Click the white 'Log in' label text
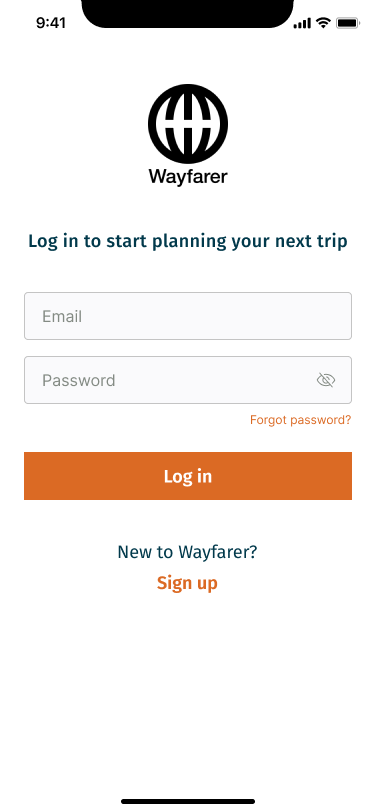375x812 pixels. click(x=188, y=476)
